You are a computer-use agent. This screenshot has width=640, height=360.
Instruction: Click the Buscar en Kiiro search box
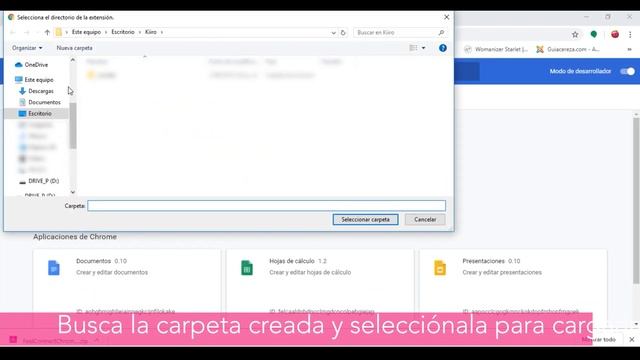pos(400,32)
